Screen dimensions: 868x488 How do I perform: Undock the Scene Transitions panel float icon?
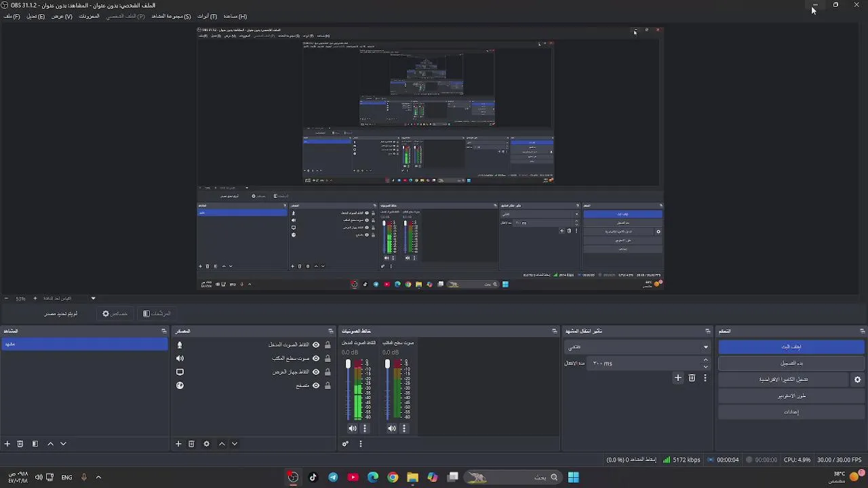[x=708, y=331]
